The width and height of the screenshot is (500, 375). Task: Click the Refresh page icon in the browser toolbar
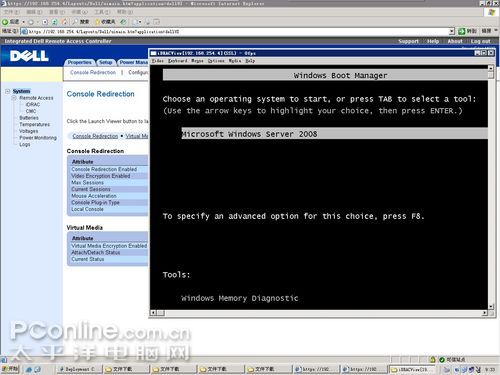[x=55, y=22]
